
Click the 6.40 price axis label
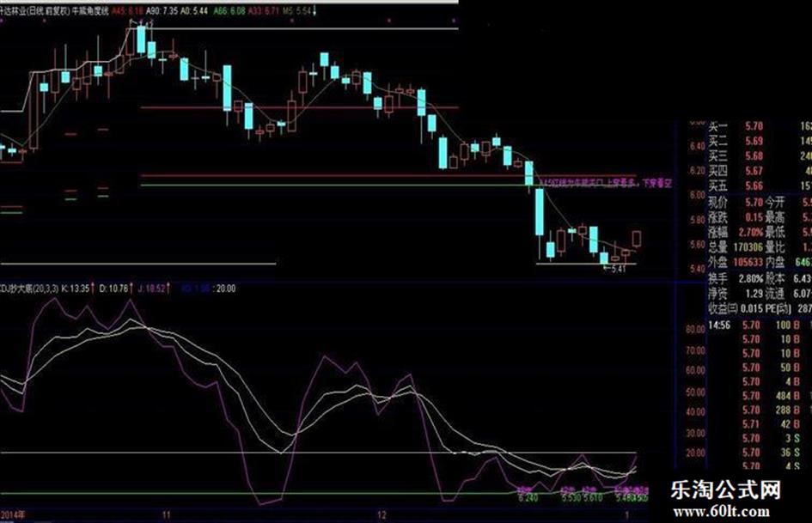[697, 147]
